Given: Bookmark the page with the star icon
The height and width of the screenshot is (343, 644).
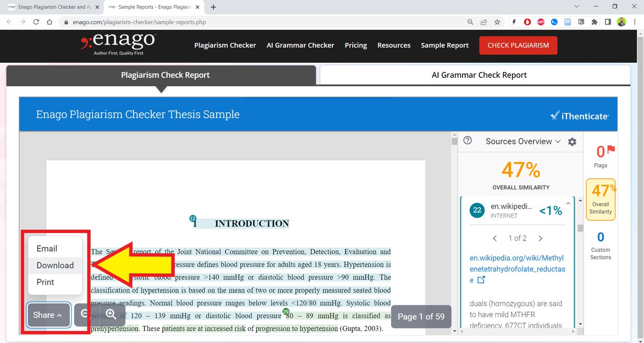Looking at the screenshot, I should click(x=497, y=22).
